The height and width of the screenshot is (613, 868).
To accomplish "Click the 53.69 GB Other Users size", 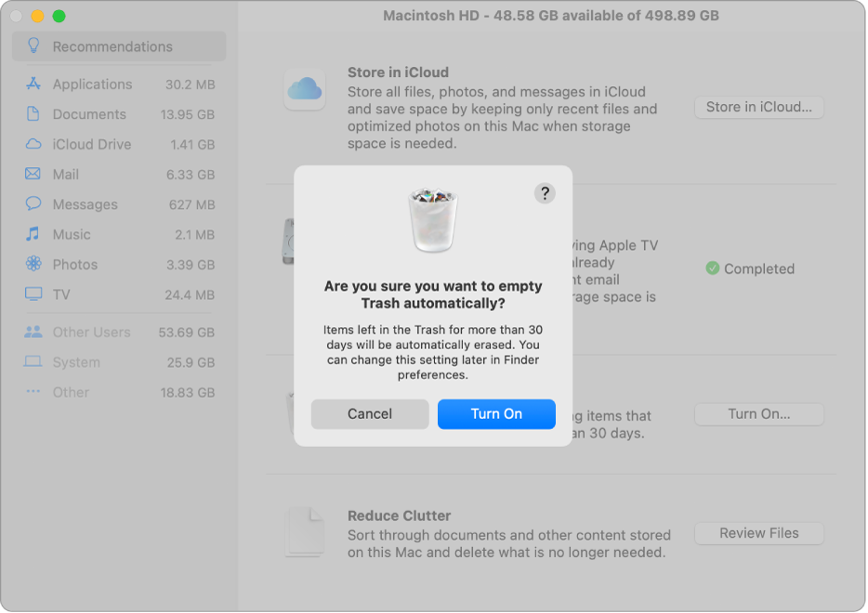I will tap(186, 333).
